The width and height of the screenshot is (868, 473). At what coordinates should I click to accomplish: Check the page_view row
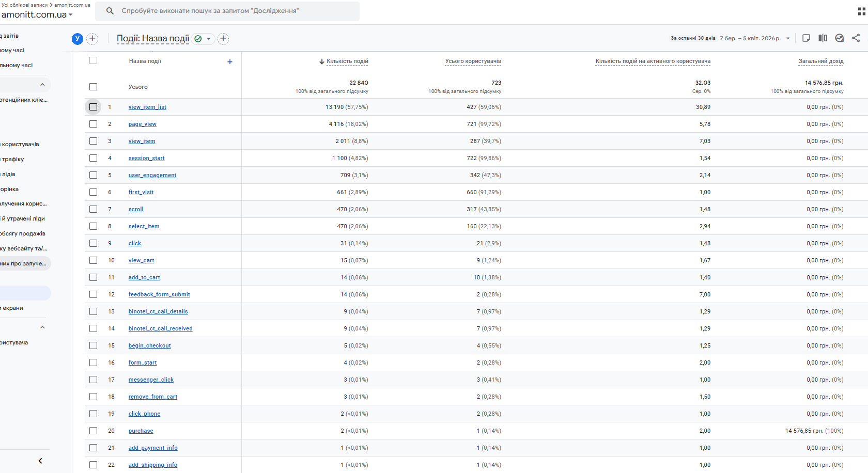pyautogui.click(x=93, y=124)
